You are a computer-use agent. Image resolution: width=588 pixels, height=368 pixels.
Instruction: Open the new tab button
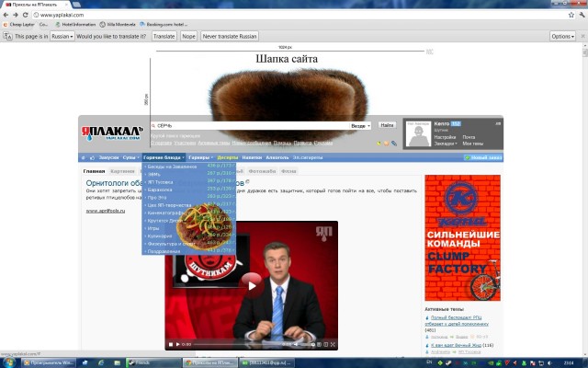tap(76, 5)
